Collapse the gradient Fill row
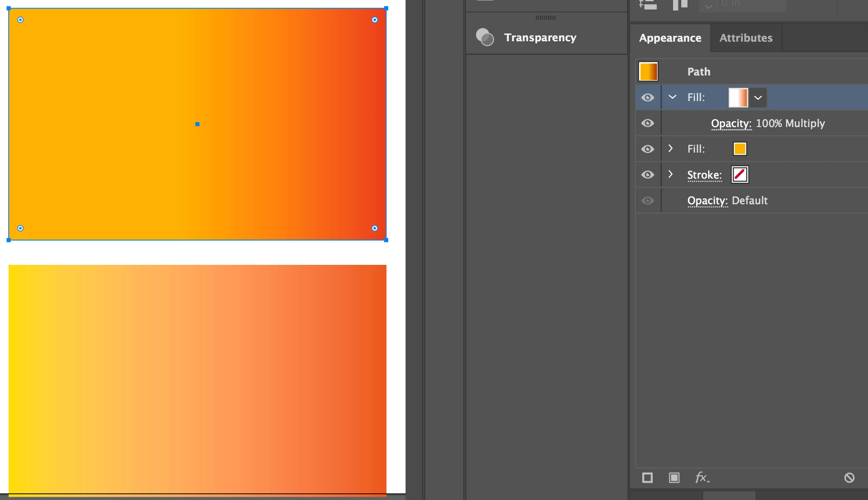The image size is (868, 500). tap(672, 97)
